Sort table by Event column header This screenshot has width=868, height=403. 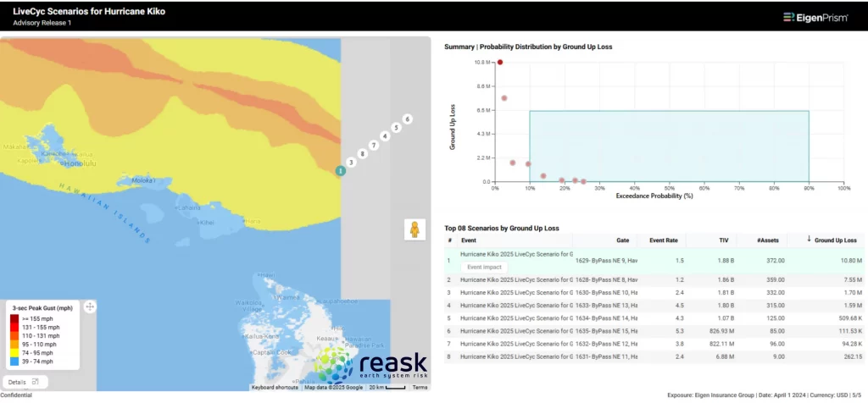tap(468, 240)
